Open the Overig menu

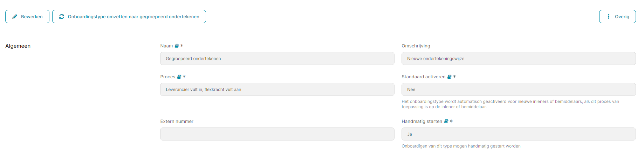(x=617, y=17)
